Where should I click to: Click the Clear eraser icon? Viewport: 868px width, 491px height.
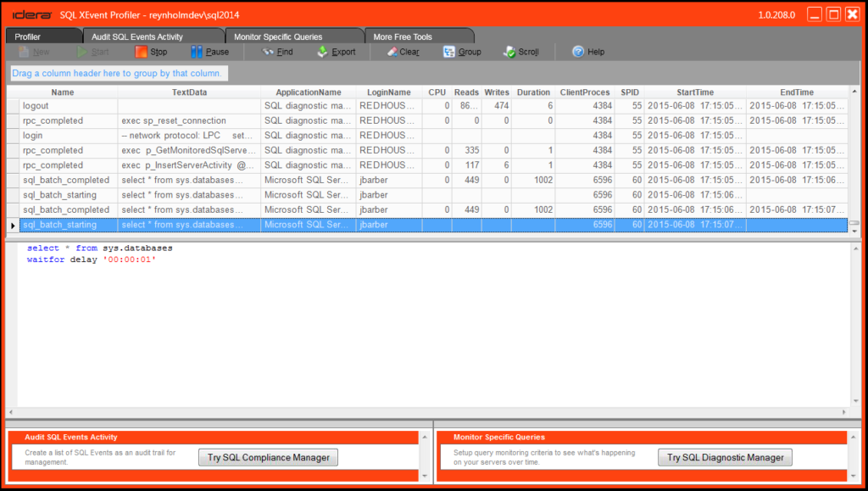point(392,52)
